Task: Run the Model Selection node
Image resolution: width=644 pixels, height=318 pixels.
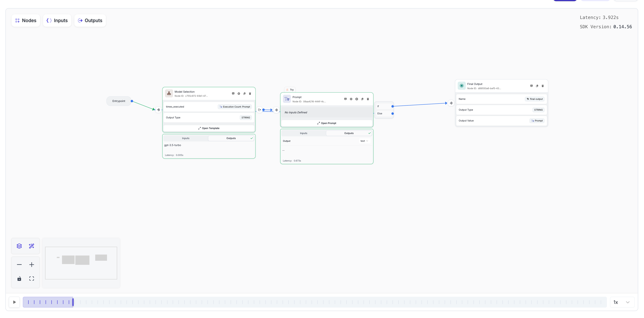Action: pos(239,94)
